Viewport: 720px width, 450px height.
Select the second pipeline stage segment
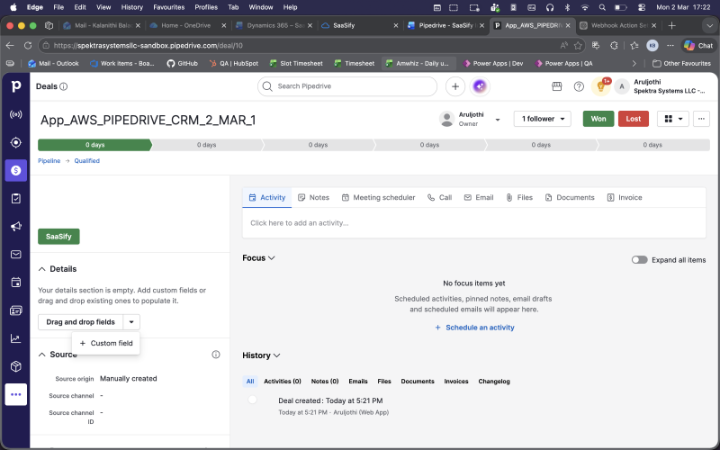[x=207, y=145]
